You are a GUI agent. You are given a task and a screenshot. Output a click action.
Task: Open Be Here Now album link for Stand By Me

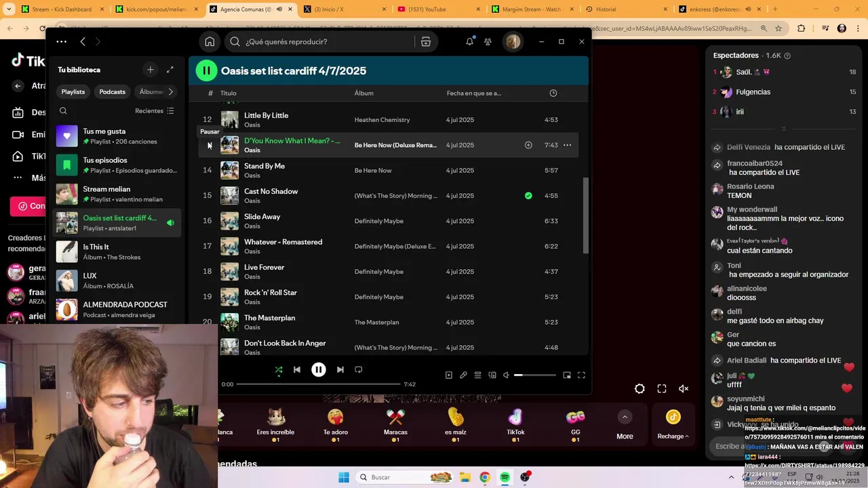[x=373, y=171]
